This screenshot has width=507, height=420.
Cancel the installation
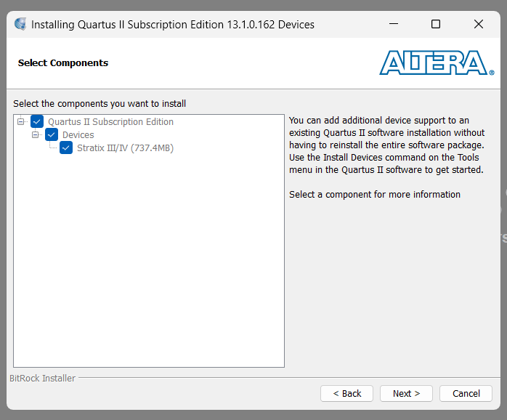coord(466,393)
